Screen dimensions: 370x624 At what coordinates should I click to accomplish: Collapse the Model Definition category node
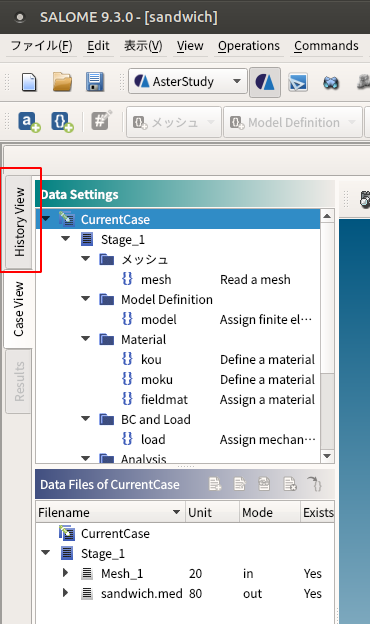coord(86,298)
